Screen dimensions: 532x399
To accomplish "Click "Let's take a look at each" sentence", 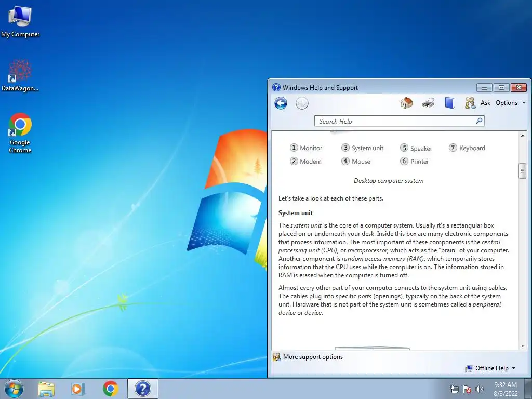I will point(331,198).
